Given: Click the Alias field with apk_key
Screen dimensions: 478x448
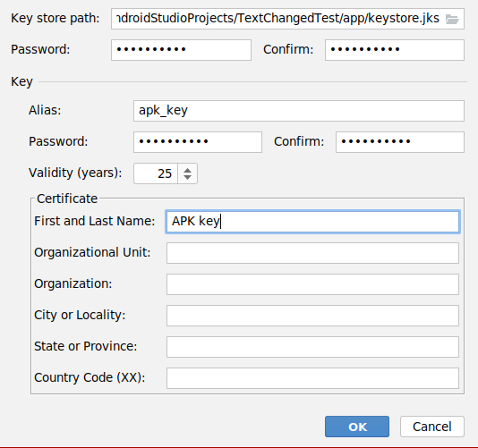Looking at the screenshot, I should 299,111.
